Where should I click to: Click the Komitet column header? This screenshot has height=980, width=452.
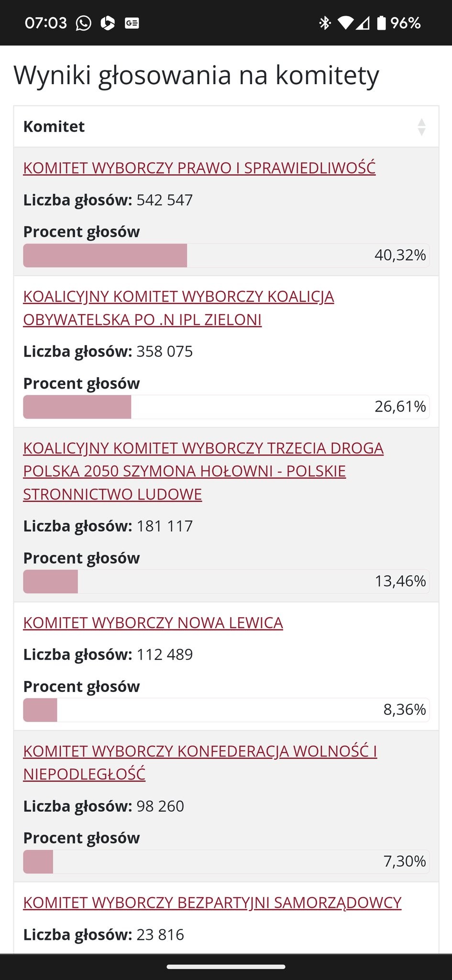pyautogui.click(x=226, y=126)
